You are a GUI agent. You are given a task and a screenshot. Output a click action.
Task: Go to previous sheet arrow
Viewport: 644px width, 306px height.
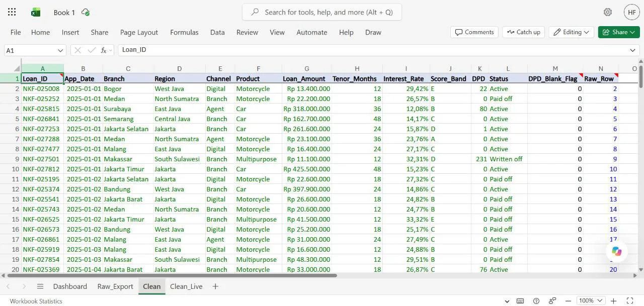[8, 286]
